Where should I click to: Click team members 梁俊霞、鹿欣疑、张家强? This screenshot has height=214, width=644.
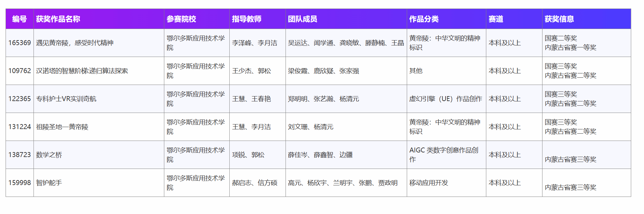click(x=323, y=71)
